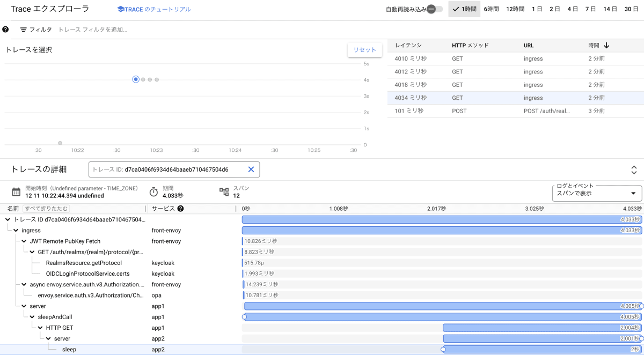Image resolution: width=644 pixels, height=362 pixels.
Task: Select the 2日 time range
Action: pyautogui.click(x=554, y=9)
